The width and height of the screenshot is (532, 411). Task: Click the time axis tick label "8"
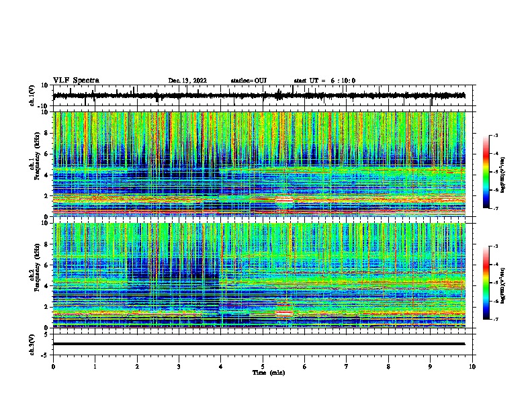click(x=388, y=367)
